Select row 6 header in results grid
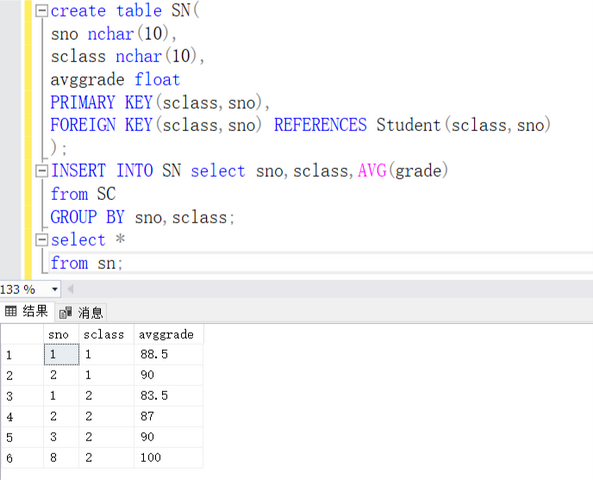593x480 pixels. point(22,458)
